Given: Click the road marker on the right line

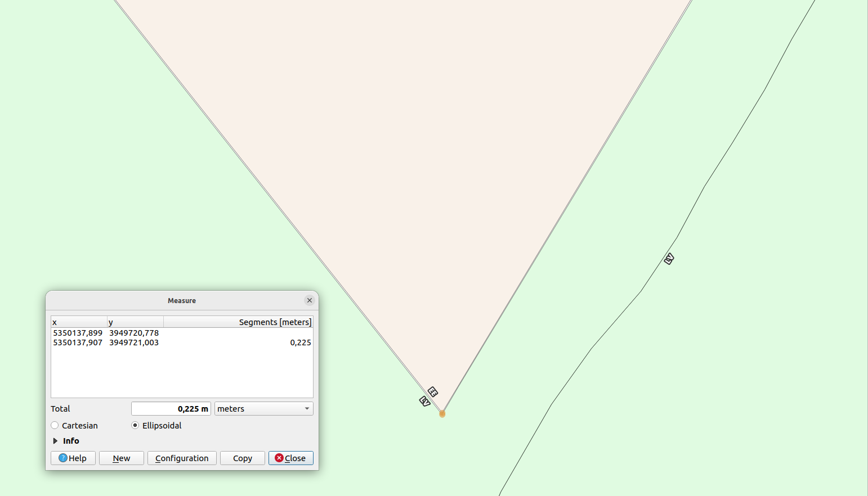Looking at the screenshot, I should pos(669,259).
